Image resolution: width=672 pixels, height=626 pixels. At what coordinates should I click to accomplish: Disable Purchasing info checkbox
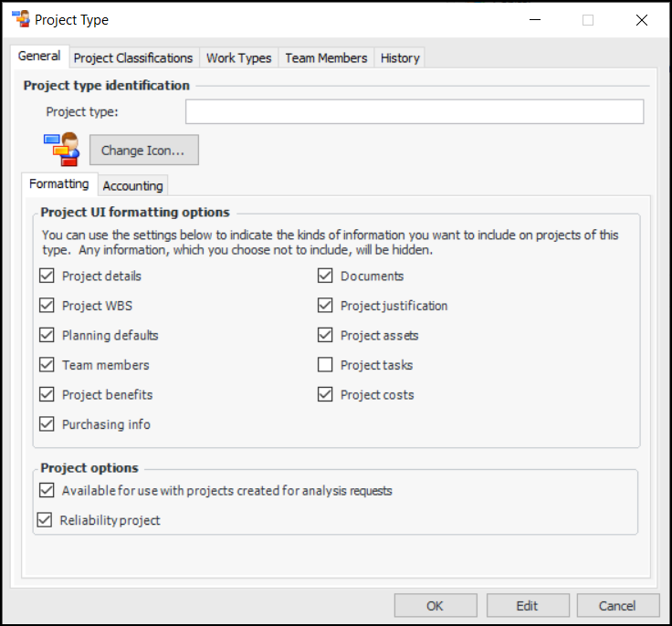(x=47, y=424)
